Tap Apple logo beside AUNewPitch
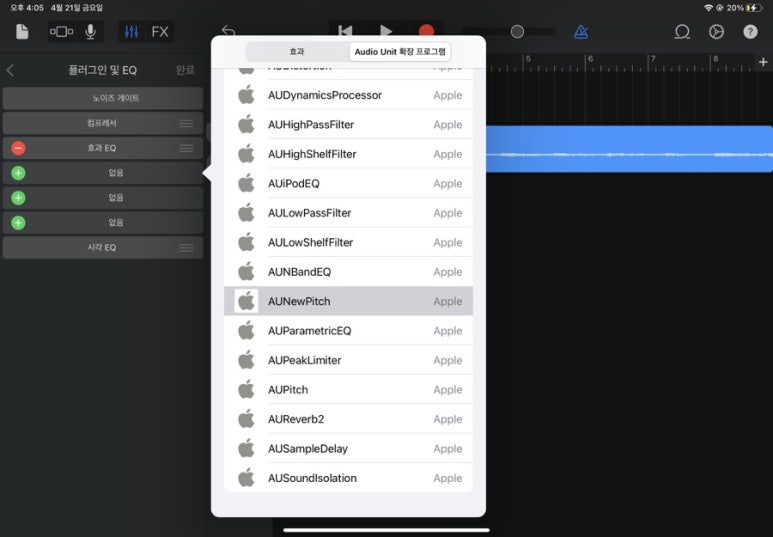The width and height of the screenshot is (773, 537). pos(246,301)
